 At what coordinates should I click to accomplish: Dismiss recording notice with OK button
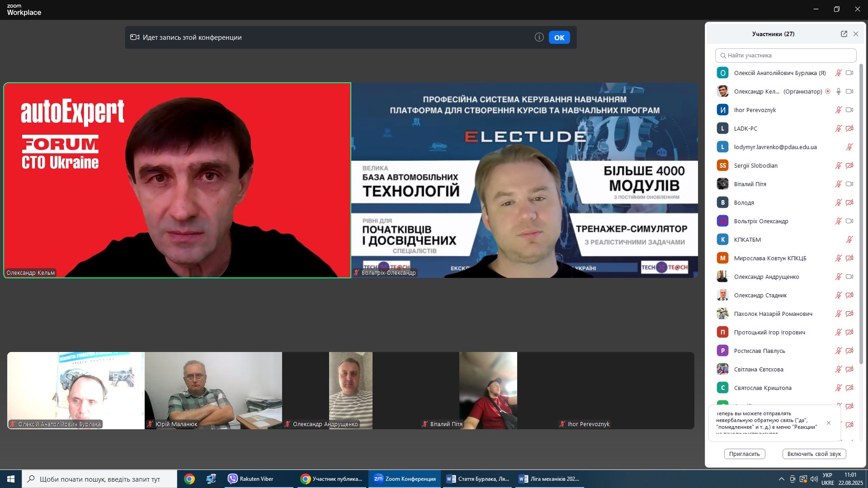tap(559, 38)
